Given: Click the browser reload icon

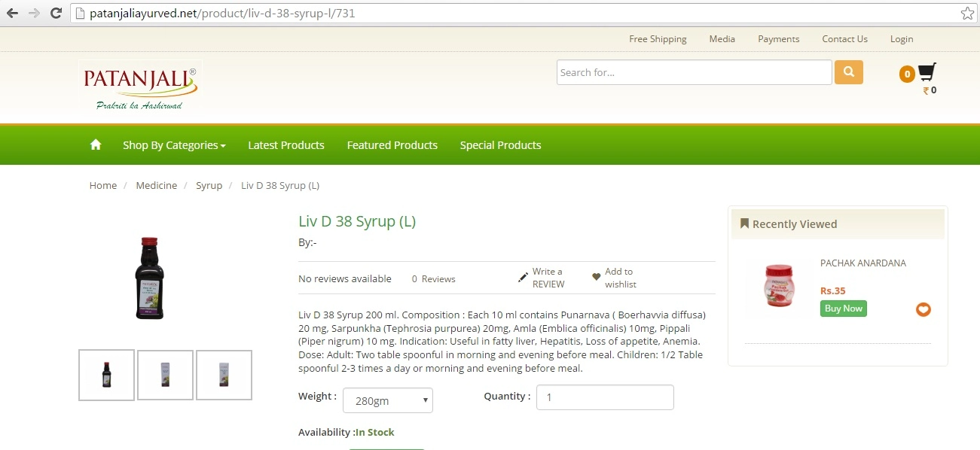Looking at the screenshot, I should (56, 13).
